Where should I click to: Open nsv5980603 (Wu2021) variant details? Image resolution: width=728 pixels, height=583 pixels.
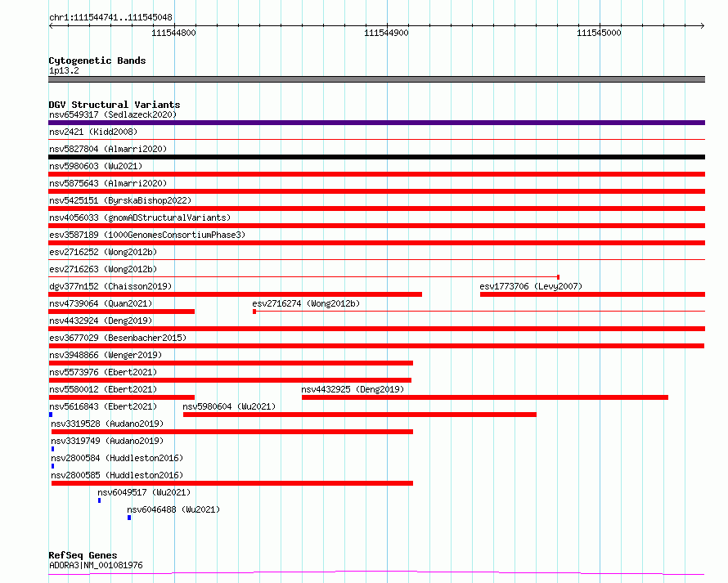tap(96, 166)
